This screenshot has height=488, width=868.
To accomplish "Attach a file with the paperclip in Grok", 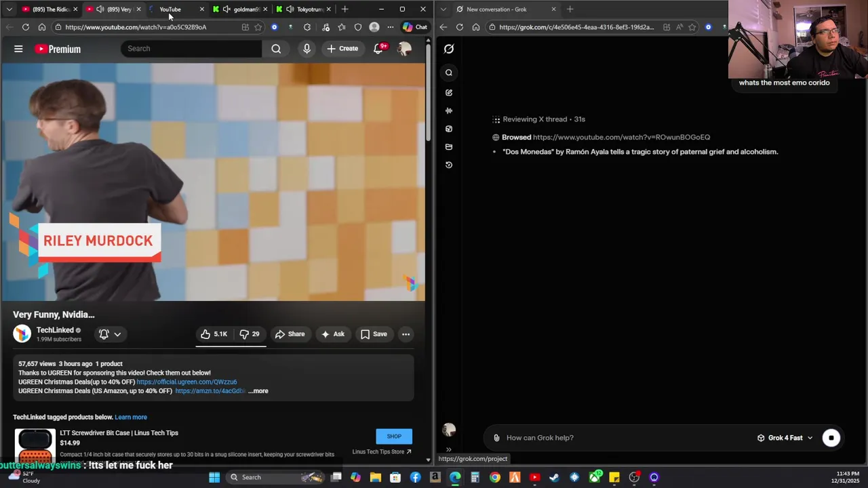I will coord(496,438).
